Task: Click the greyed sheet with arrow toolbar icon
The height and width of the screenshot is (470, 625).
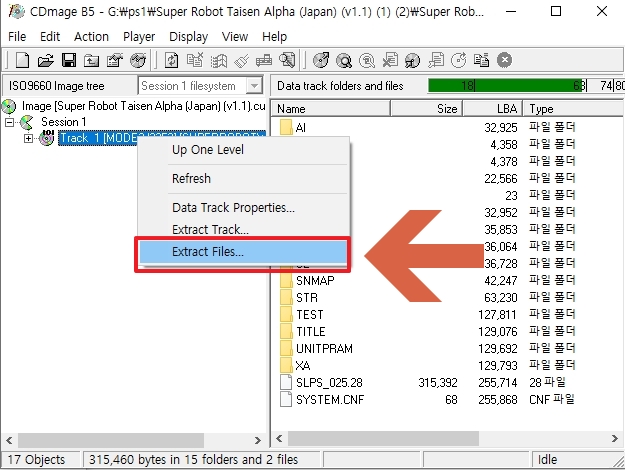Action: pos(436,61)
